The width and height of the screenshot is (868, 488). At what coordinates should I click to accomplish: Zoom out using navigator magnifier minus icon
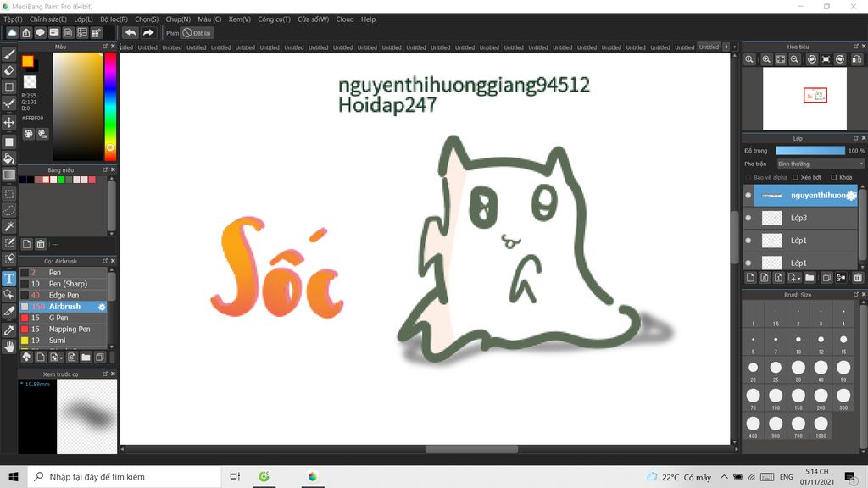(x=794, y=59)
